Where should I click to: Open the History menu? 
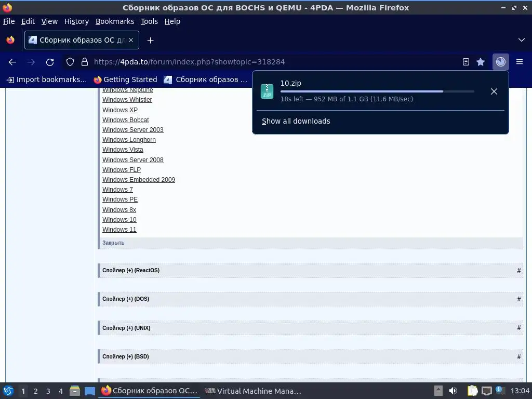coord(77,21)
